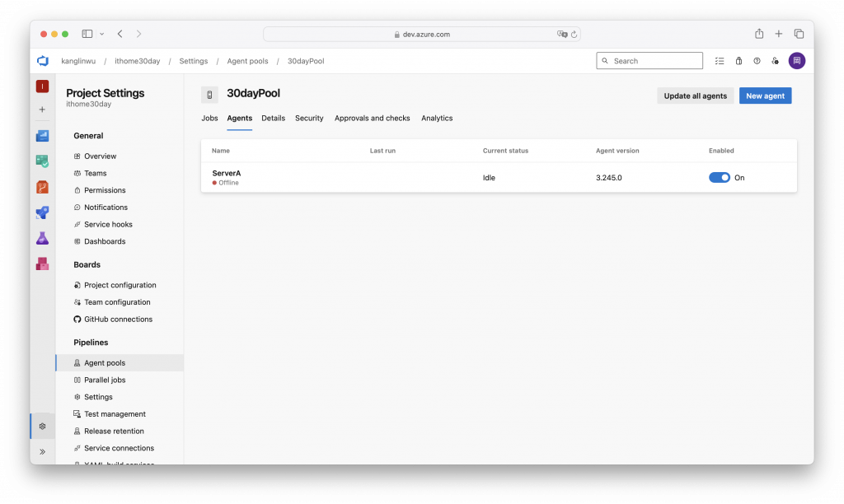Screen dimensions: 844x504
Task: Click the dev.azure.com address bar
Action: [x=421, y=34]
